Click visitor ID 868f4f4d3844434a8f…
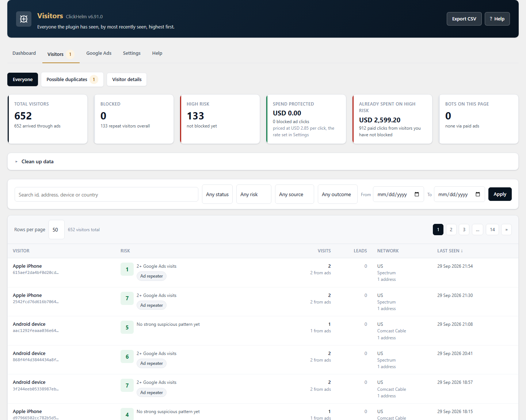The height and width of the screenshot is (420, 526). [36, 360]
